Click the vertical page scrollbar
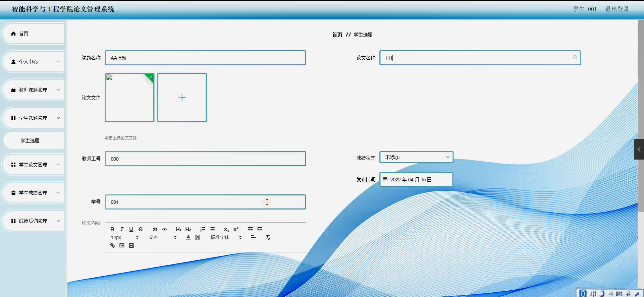The image size is (644, 297). pos(641,116)
